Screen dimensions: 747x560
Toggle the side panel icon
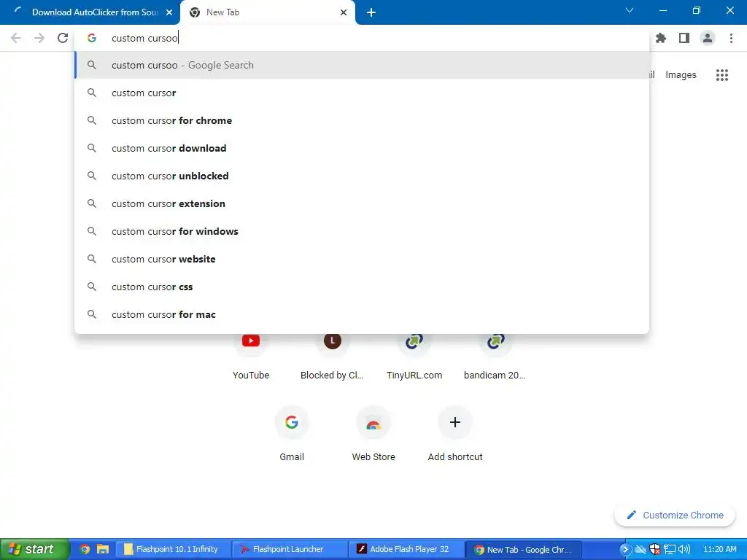coord(684,38)
